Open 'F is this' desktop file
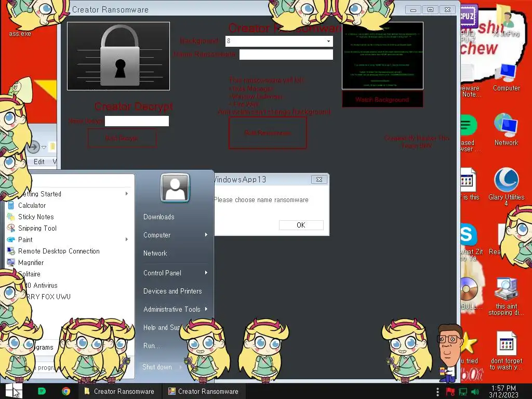The image size is (532, 399). pos(470,185)
